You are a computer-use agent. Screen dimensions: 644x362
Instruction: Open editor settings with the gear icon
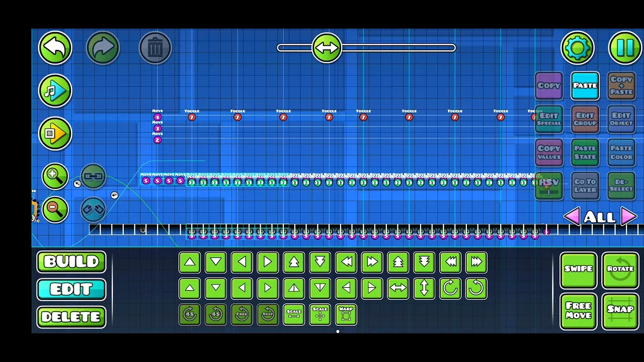[x=578, y=48]
